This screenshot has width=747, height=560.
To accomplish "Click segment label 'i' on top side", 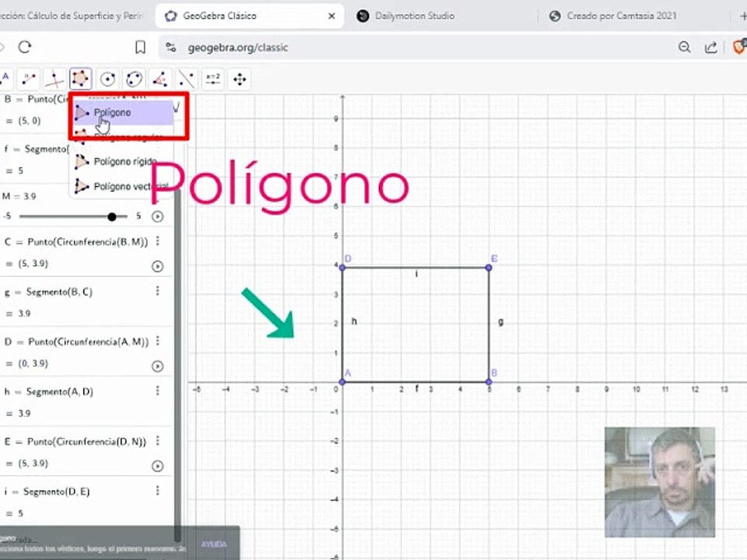I will [x=416, y=274].
